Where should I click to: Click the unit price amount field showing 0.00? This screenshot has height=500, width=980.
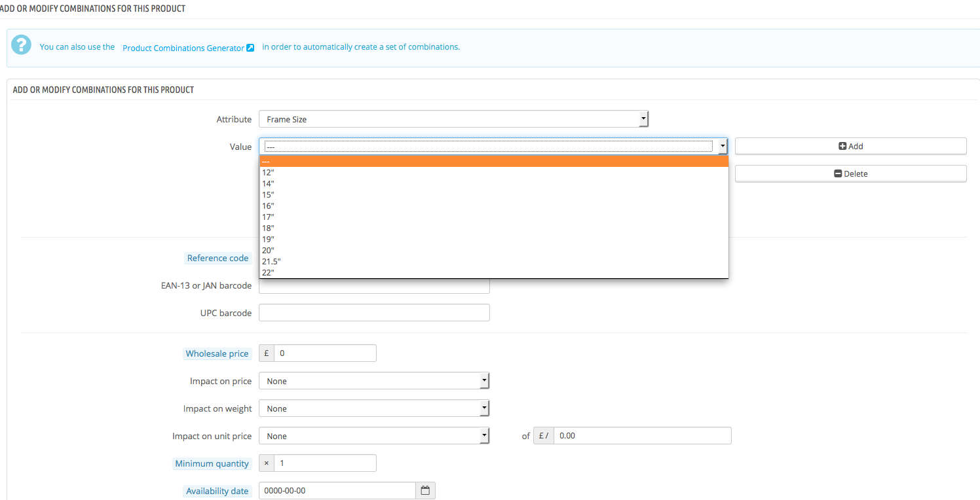click(642, 436)
